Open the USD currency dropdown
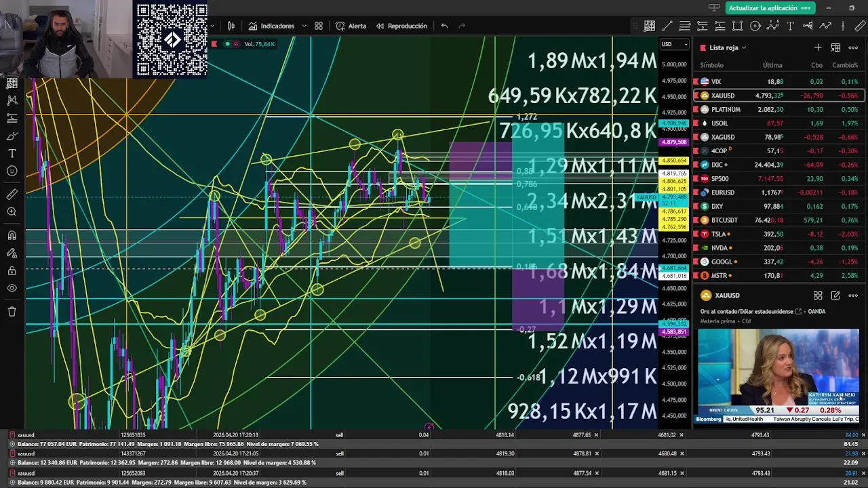868x488 pixels. pos(675,44)
